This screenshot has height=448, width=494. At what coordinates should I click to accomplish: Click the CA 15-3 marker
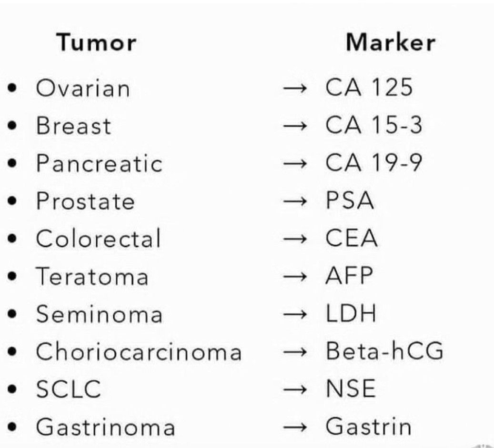click(374, 126)
